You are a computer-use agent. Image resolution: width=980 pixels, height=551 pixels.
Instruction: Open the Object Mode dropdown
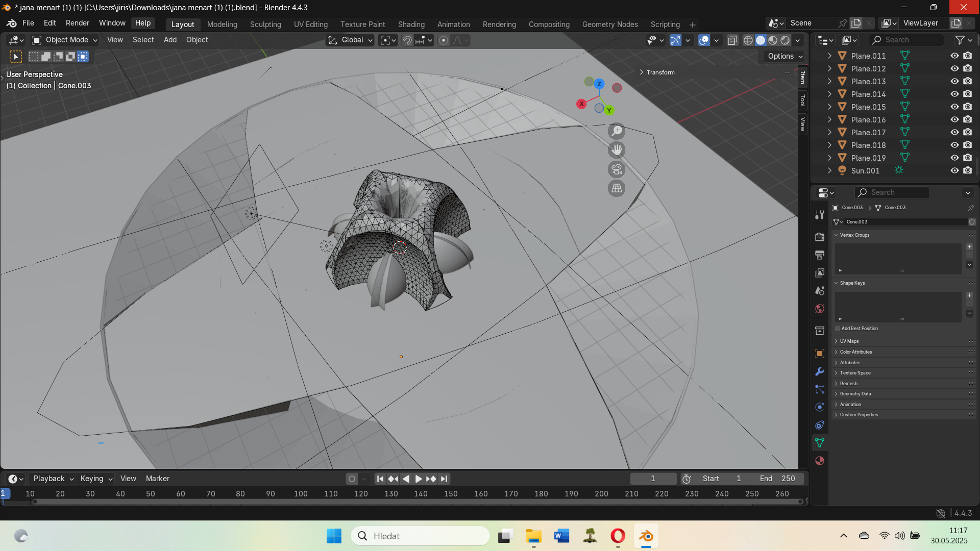pyautogui.click(x=65, y=40)
